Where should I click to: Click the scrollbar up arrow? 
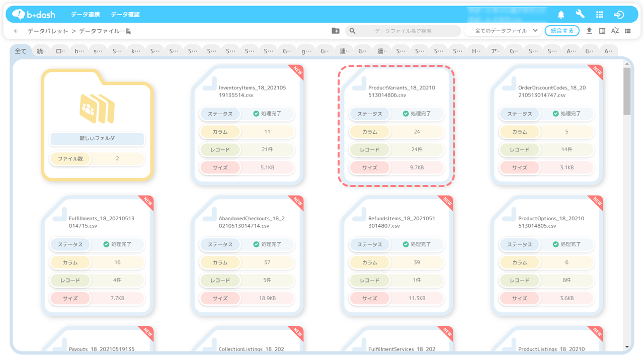pos(627,64)
